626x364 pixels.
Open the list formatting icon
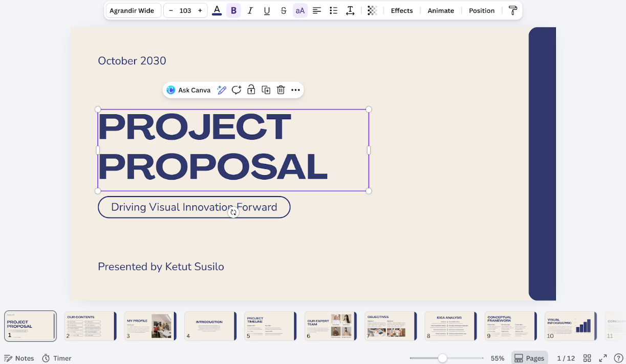[x=334, y=11]
